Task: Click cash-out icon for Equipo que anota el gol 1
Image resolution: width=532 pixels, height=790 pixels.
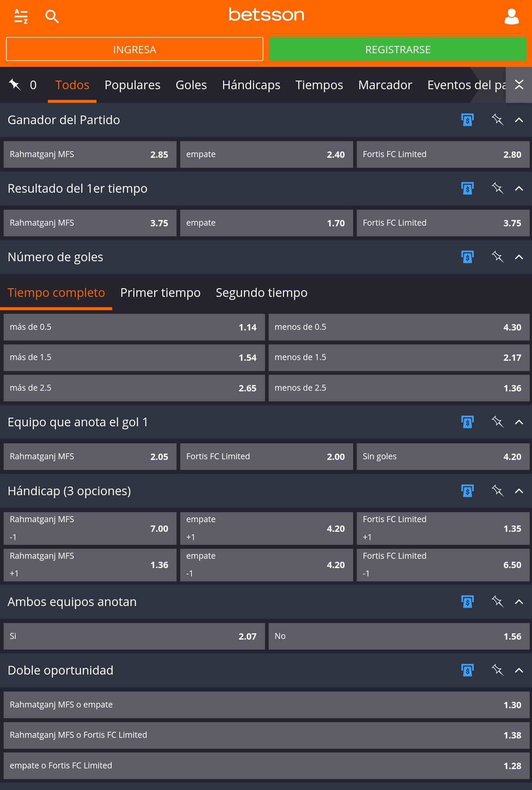Action: click(x=467, y=422)
